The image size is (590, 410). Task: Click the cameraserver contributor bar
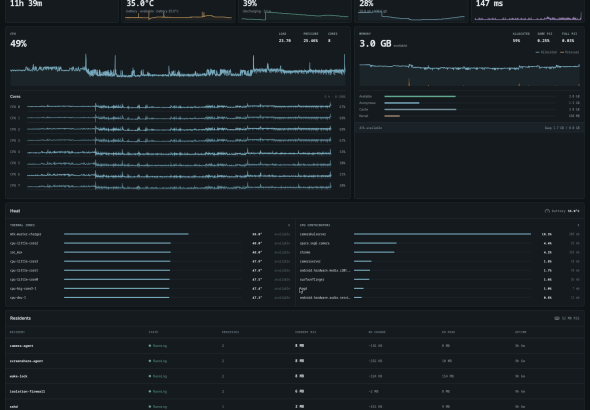click(x=363, y=261)
